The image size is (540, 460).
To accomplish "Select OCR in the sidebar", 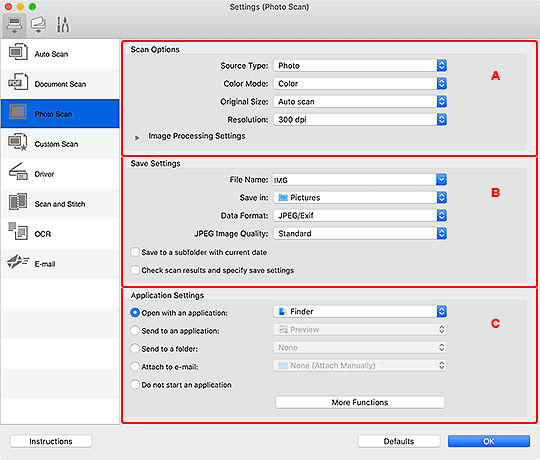I will pos(60,234).
